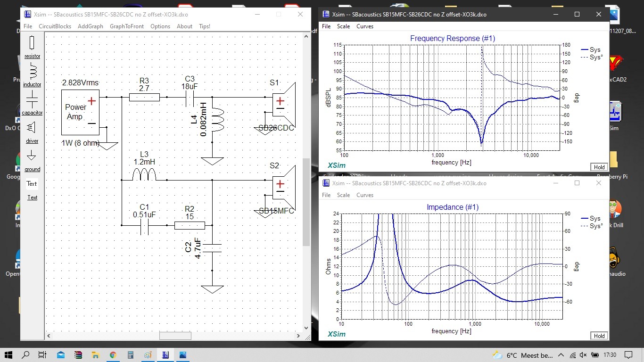This screenshot has height=362, width=644.
Task: Open File menu in Frequency Response window
Action: coord(326,26)
